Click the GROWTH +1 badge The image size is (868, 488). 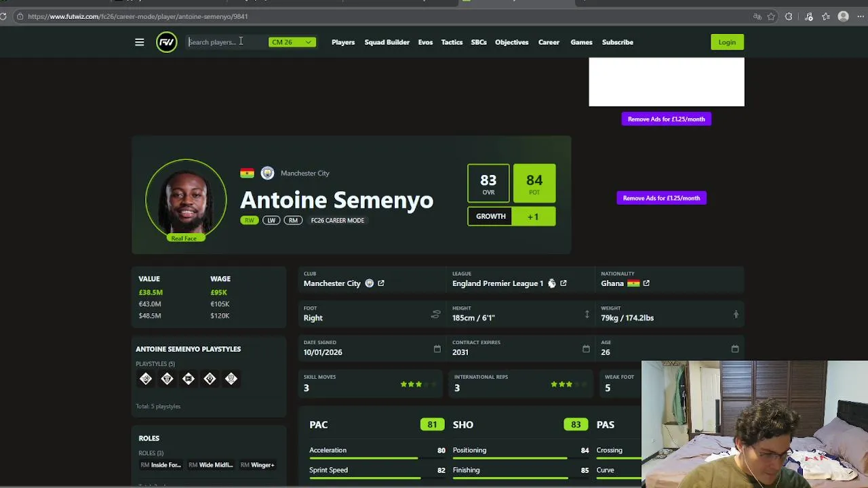[511, 216]
